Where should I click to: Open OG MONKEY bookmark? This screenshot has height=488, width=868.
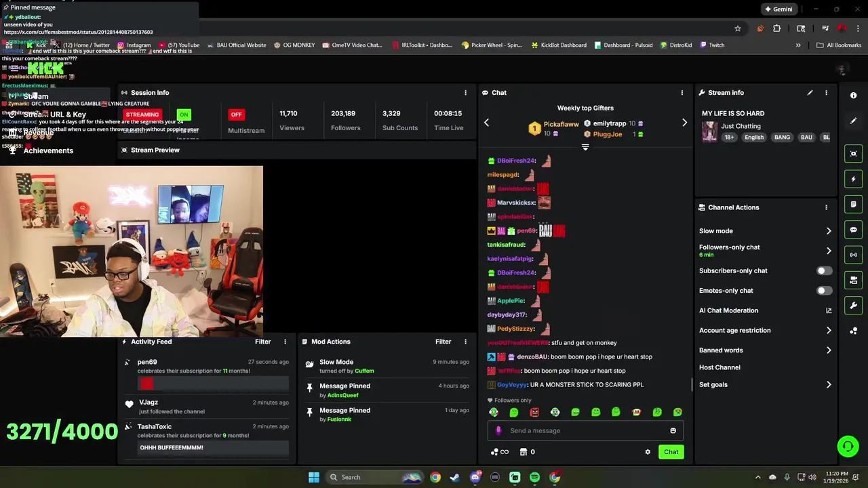click(294, 45)
